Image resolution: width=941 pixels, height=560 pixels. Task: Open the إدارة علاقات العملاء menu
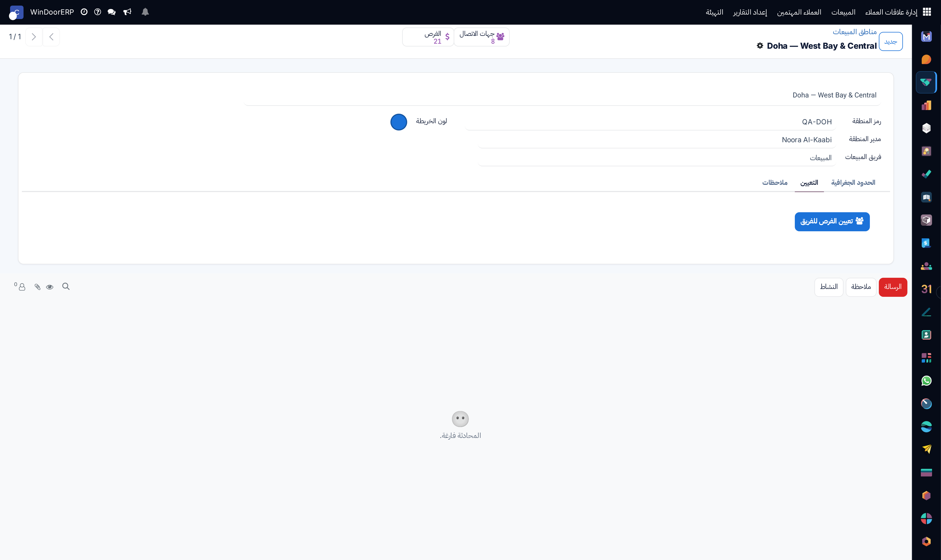pos(891,12)
